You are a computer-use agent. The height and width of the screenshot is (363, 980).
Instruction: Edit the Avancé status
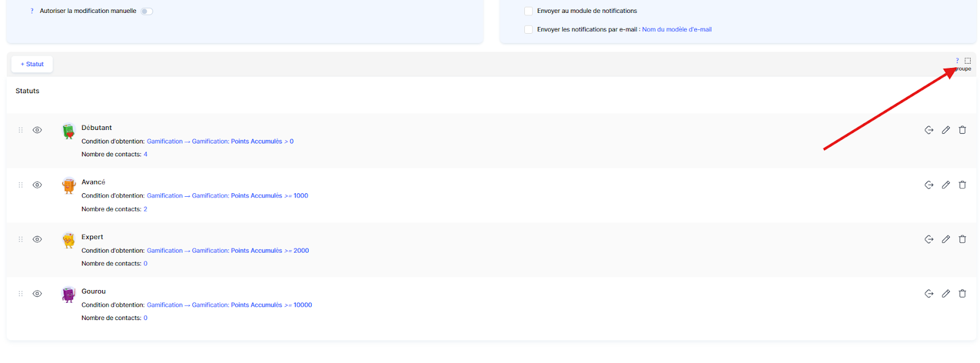pyautogui.click(x=946, y=185)
